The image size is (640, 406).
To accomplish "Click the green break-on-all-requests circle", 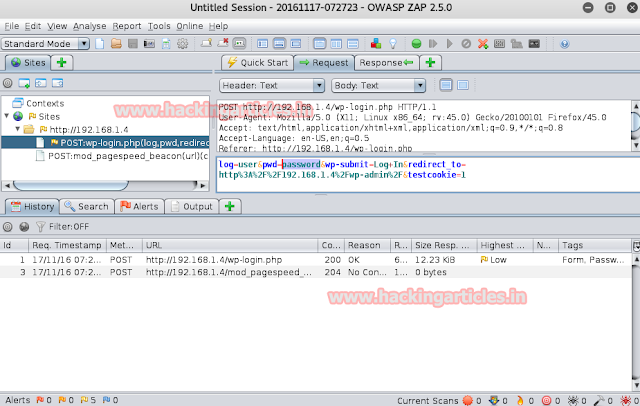I will coord(416,44).
